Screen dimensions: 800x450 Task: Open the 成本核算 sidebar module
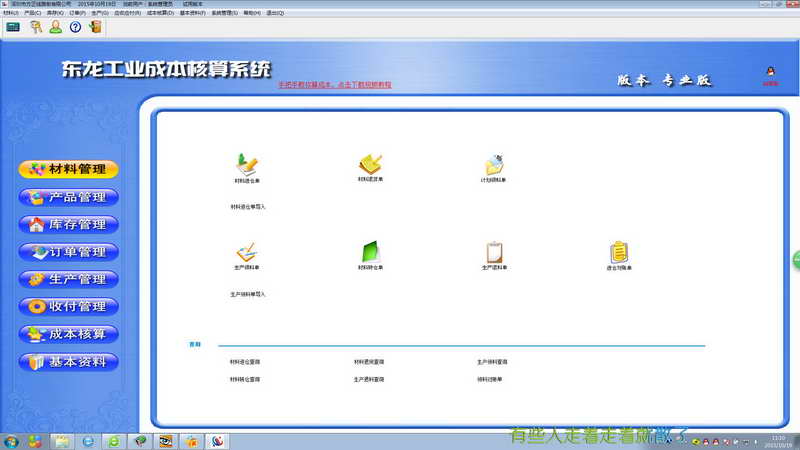(69, 334)
